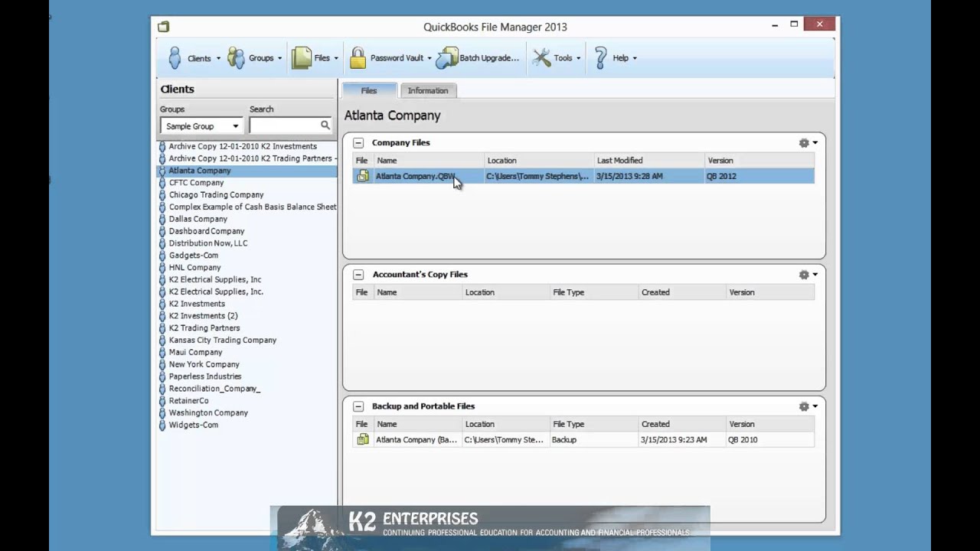
Task: Click Accountant's Copy Files gear icon
Action: (804, 275)
